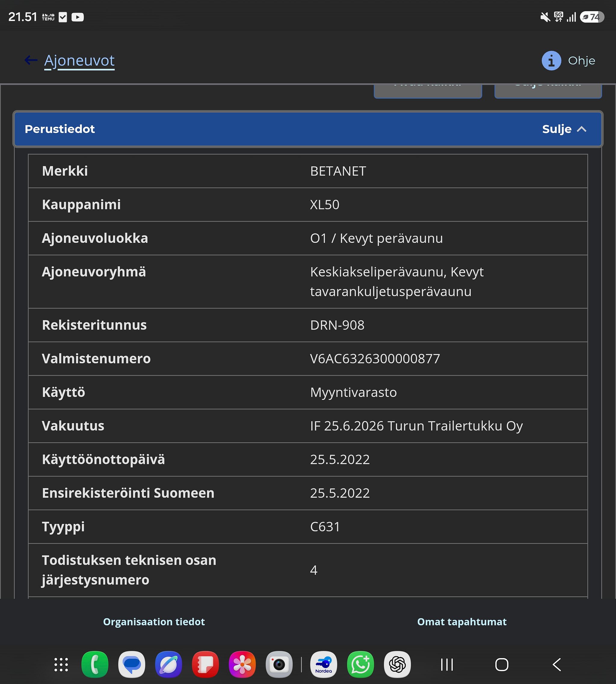
Task: Launch the green Phone app
Action: pos(95,664)
